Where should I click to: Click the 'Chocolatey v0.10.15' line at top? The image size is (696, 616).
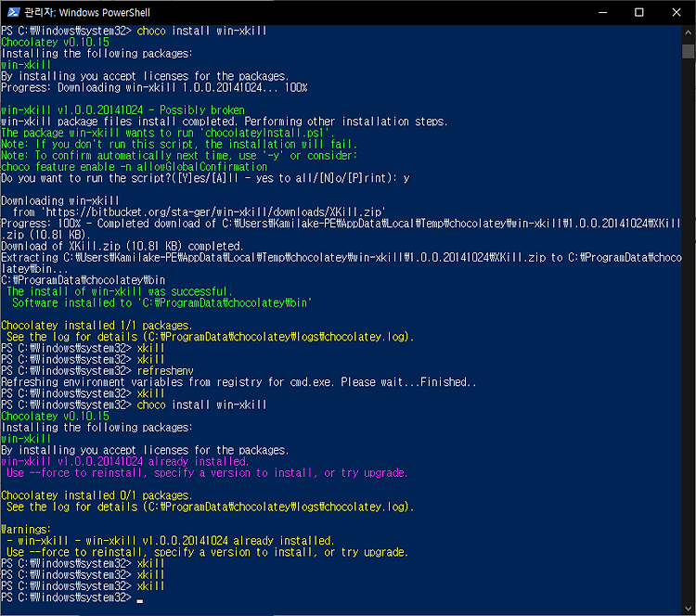[55, 42]
